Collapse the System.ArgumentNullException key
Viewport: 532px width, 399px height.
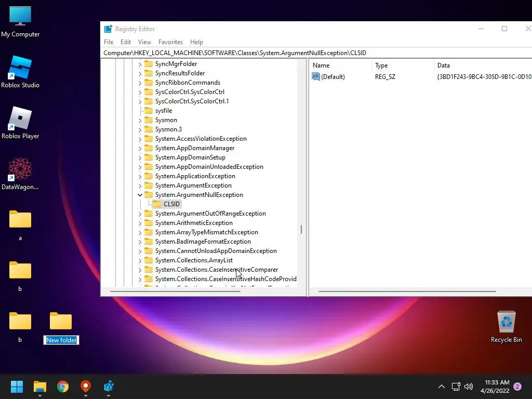click(x=140, y=195)
